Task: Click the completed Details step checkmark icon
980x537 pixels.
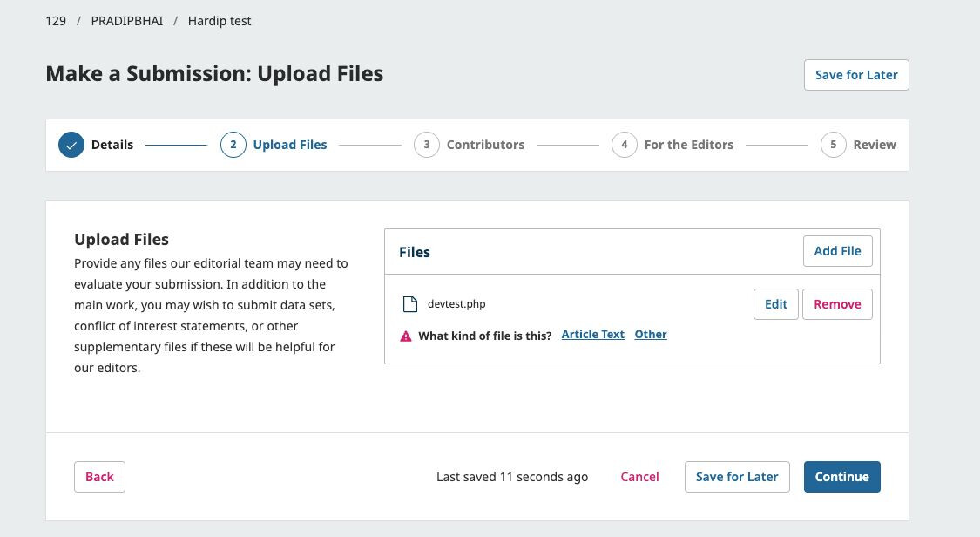Action: [71, 145]
